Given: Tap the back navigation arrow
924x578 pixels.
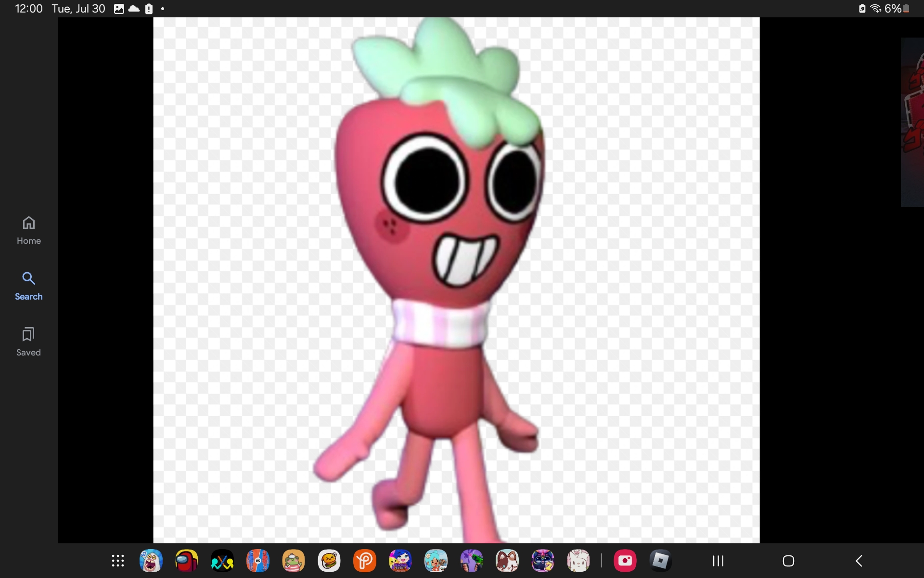Looking at the screenshot, I should click(859, 561).
